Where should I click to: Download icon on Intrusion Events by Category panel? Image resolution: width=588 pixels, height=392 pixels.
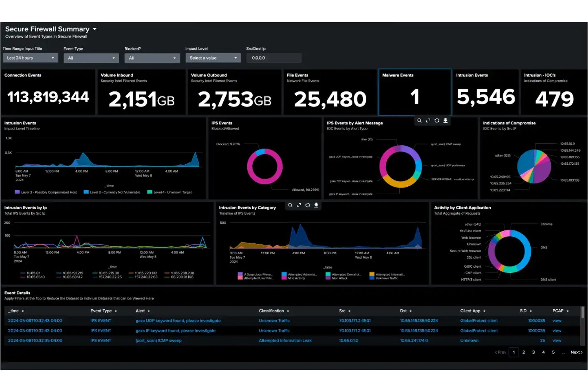(316, 205)
